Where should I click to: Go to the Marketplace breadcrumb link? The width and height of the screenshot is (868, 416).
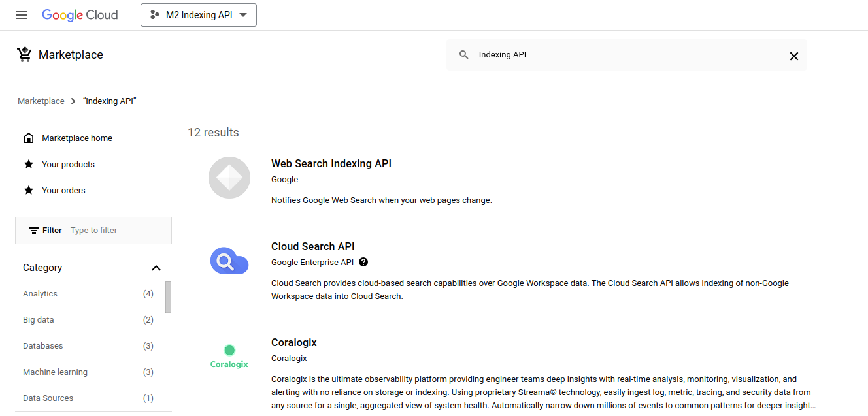41,101
